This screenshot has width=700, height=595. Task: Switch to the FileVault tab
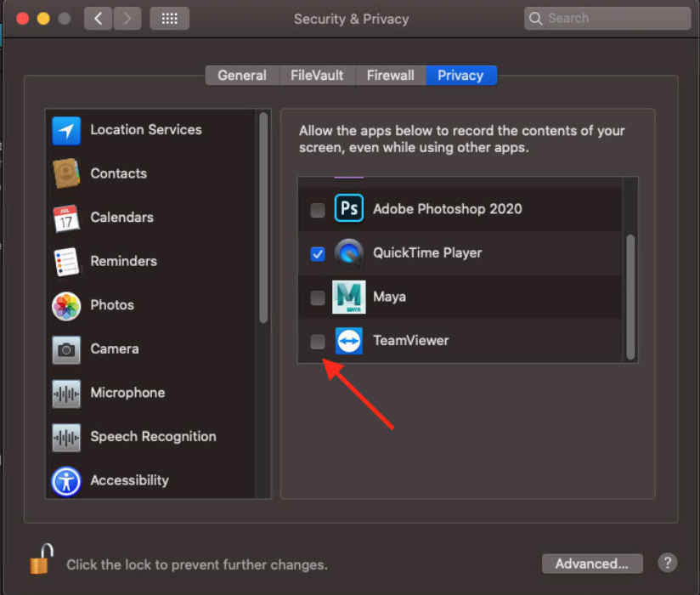click(x=317, y=75)
